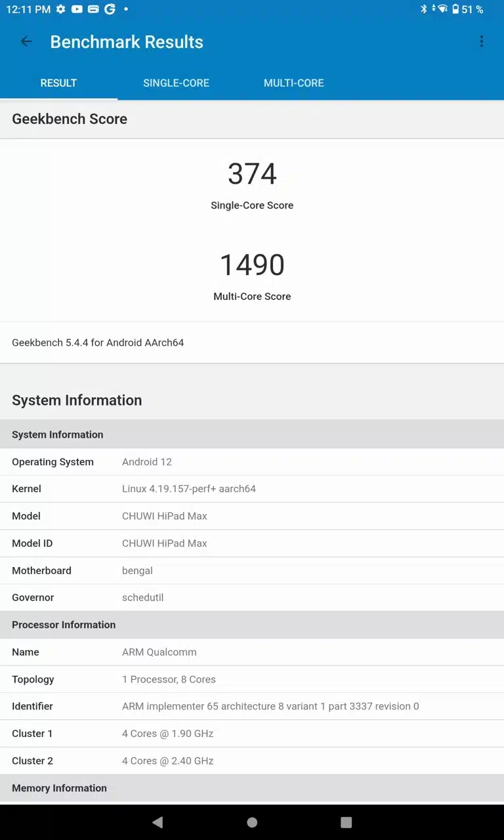504x840 pixels.
Task: Tap Geekbench 5.4.4 for Android AArch64
Action: 98,343
